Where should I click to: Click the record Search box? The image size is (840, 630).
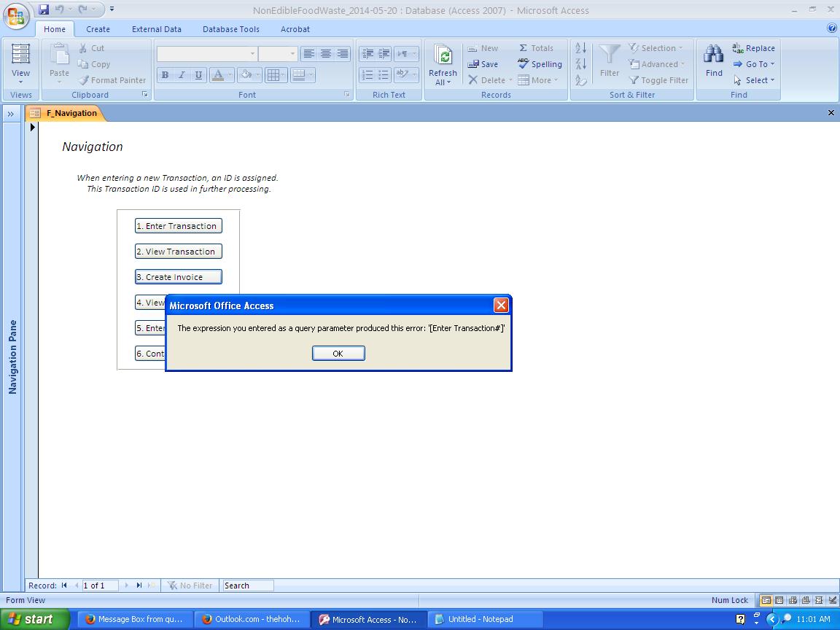coord(248,586)
